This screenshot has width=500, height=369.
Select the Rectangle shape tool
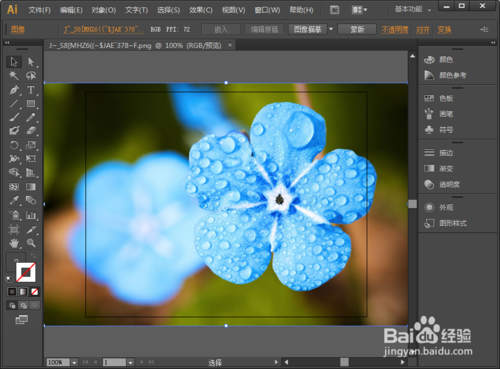(31, 104)
